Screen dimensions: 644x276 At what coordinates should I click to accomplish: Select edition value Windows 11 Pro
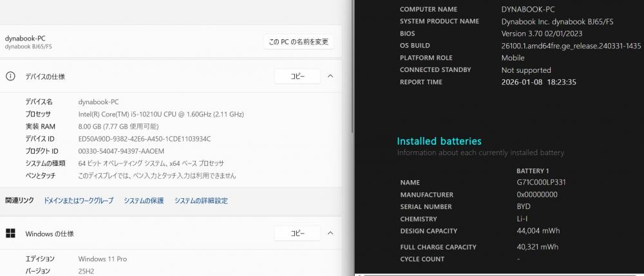tap(102, 259)
